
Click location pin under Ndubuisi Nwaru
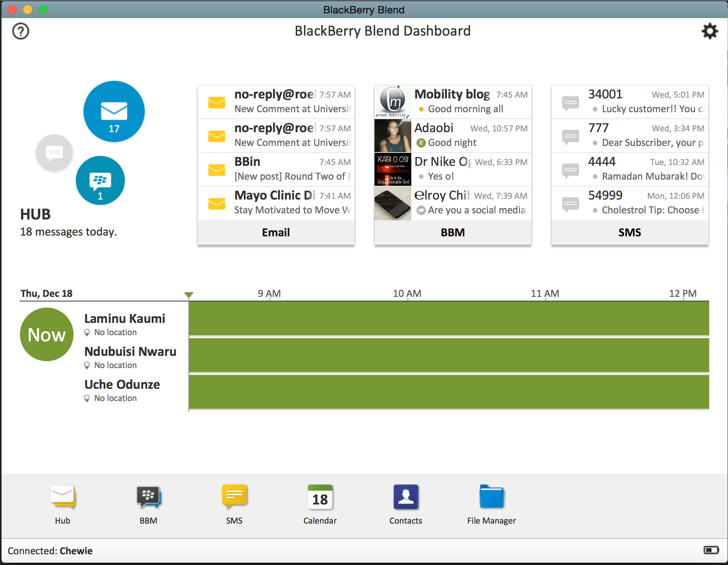tap(87, 365)
